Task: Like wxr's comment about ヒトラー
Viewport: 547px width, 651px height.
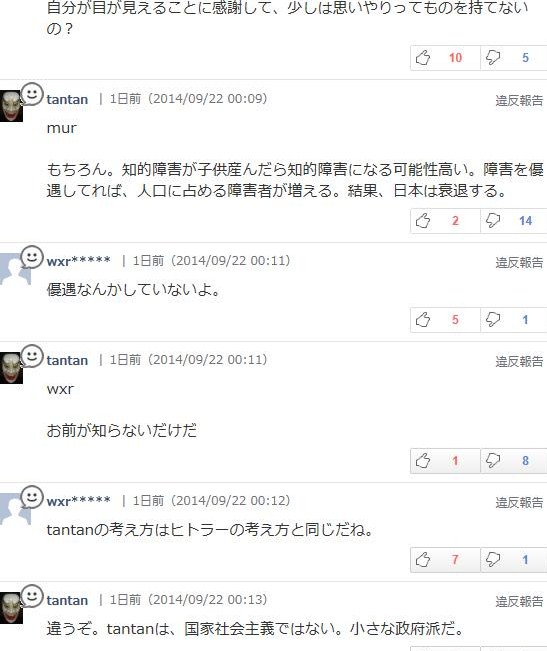Action: click(x=423, y=560)
